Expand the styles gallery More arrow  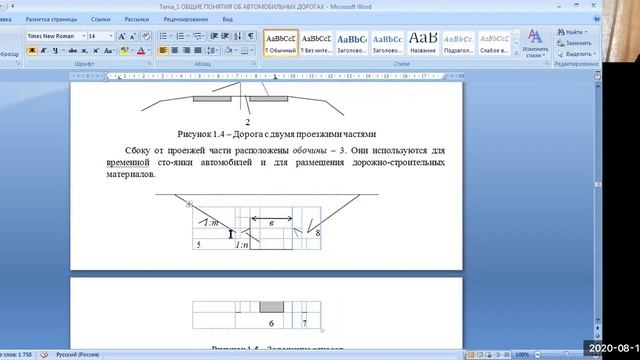[x=517, y=53]
